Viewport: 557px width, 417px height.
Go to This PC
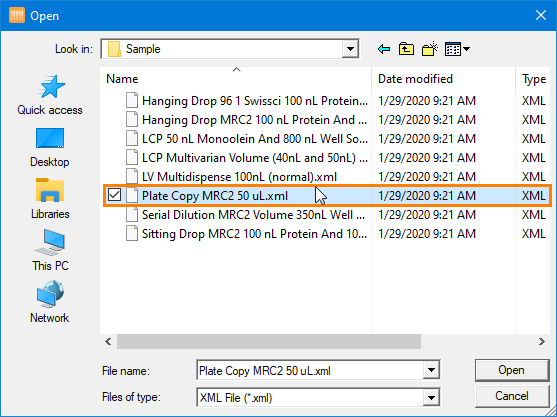tap(50, 251)
